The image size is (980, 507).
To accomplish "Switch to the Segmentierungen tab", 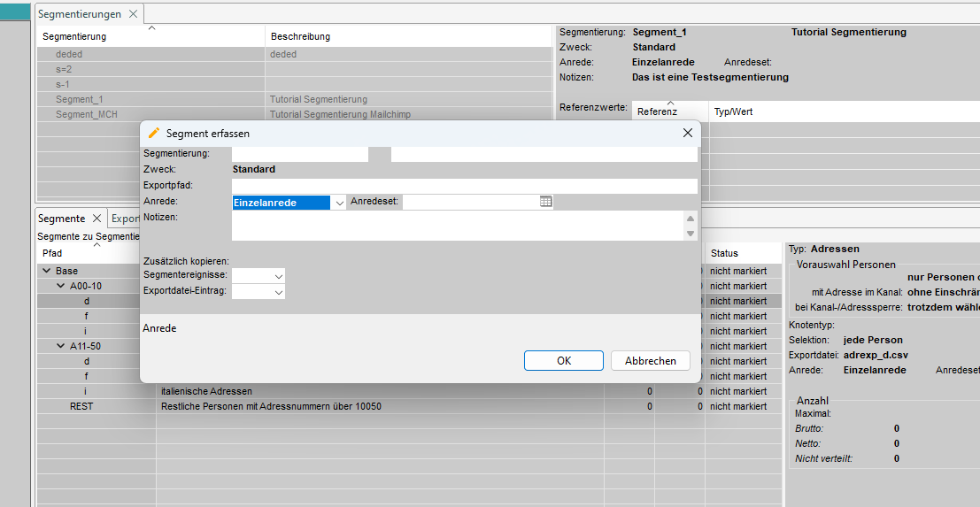I will point(80,14).
